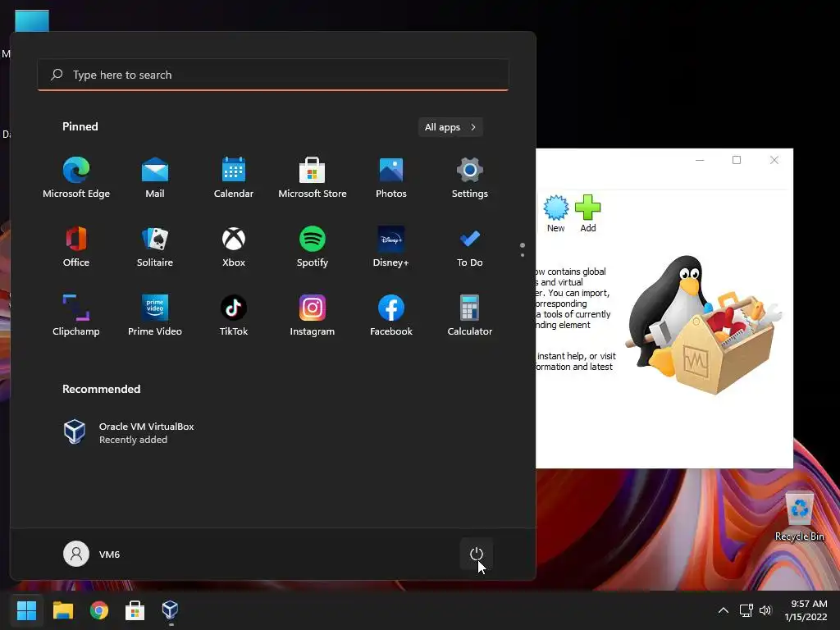Open File Explorer from taskbar

tap(62, 610)
